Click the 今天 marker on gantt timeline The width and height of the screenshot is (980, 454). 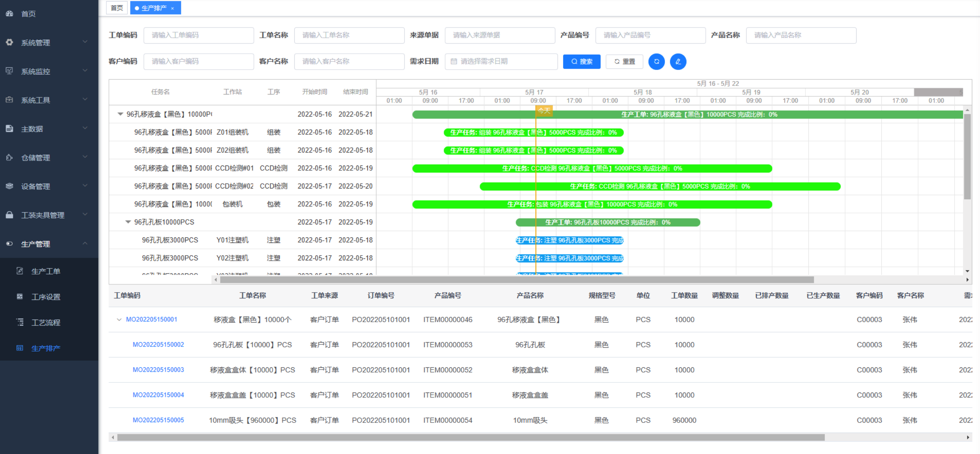pos(544,111)
